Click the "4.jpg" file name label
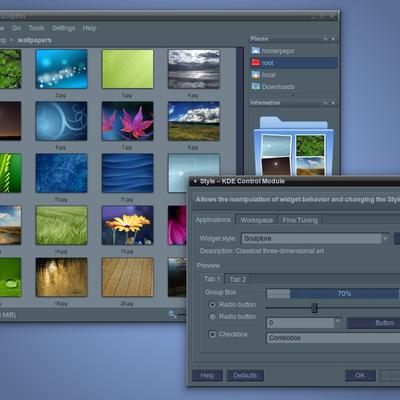This screenshot has width=400, height=400. coord(193,96)
